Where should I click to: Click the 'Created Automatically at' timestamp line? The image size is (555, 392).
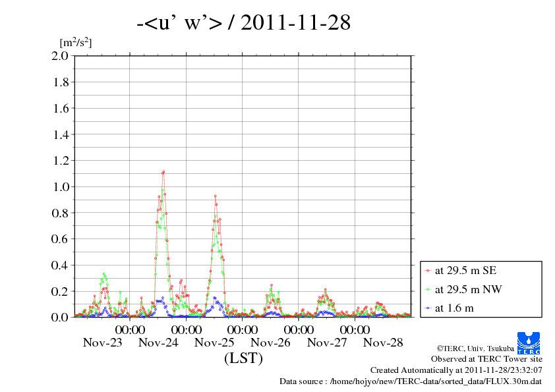click(456, 370)
